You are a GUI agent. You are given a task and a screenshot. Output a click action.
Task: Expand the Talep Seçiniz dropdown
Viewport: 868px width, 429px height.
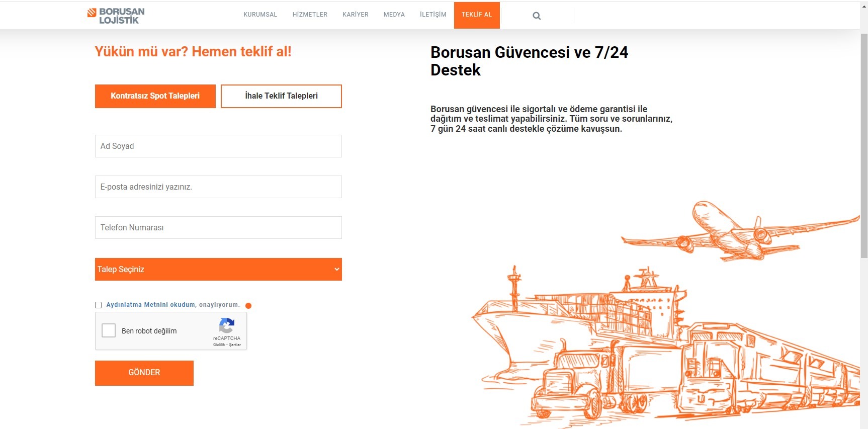coord(218,269)
